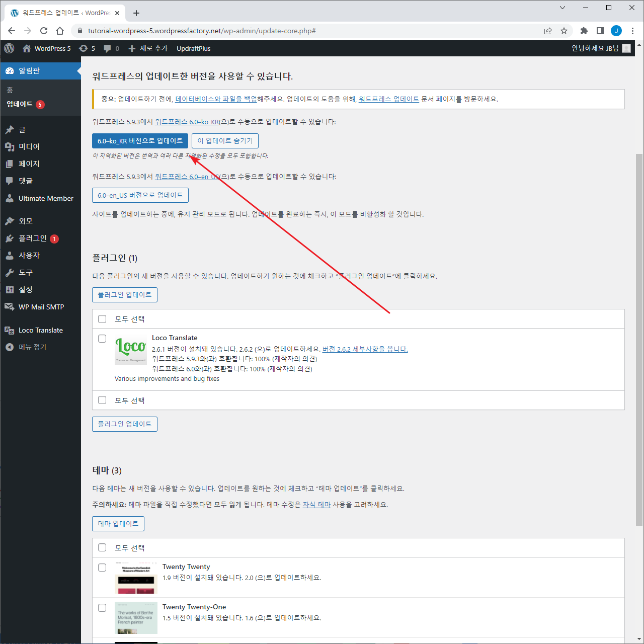Select the 홈 submenu item
The image size is (644, 644).
pos(10,90)
